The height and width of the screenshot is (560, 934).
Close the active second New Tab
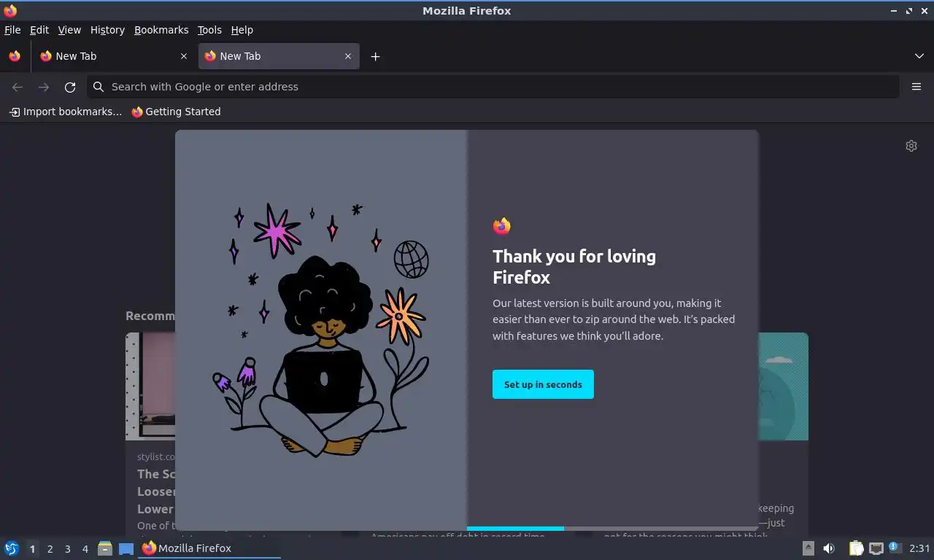(348, 56)
